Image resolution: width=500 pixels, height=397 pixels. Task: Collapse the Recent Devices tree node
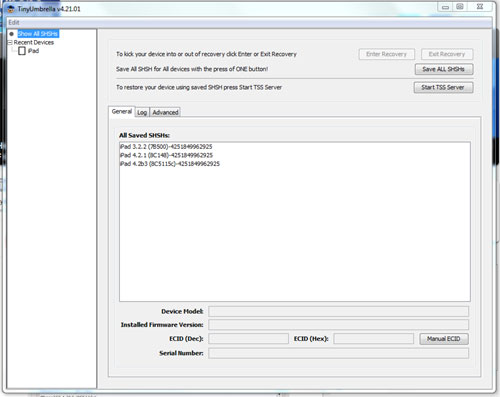[x=10, y=43]
